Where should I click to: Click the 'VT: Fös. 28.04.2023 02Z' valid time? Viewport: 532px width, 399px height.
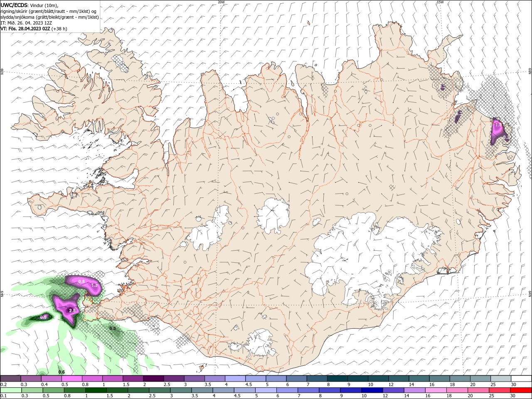[x=25, y=29]
